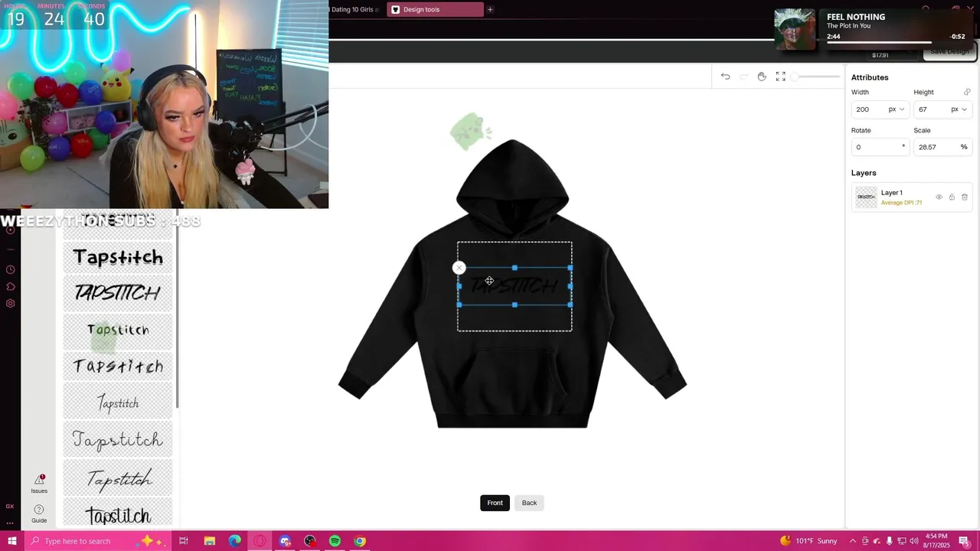Click the top-center resize handle
The width and height of the screenshot is (980, 551).
(x=514, y=268)
